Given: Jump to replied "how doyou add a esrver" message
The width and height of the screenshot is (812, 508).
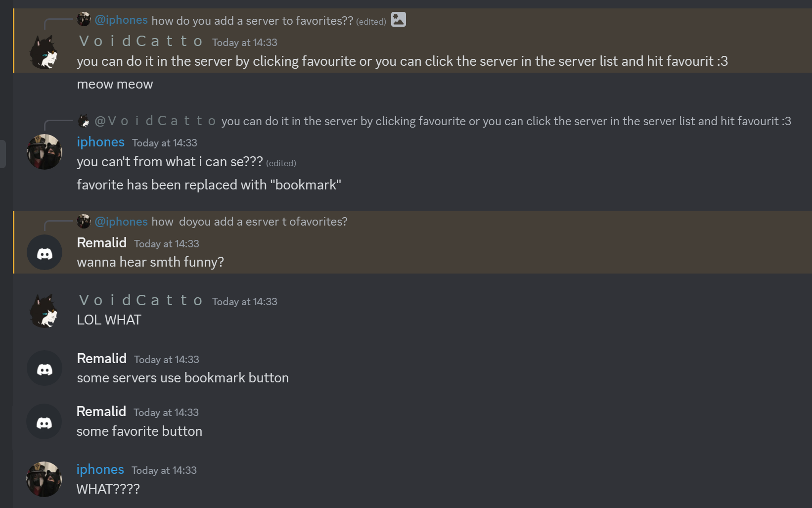Looking at the screenshot, I should [x=249, y=222].
